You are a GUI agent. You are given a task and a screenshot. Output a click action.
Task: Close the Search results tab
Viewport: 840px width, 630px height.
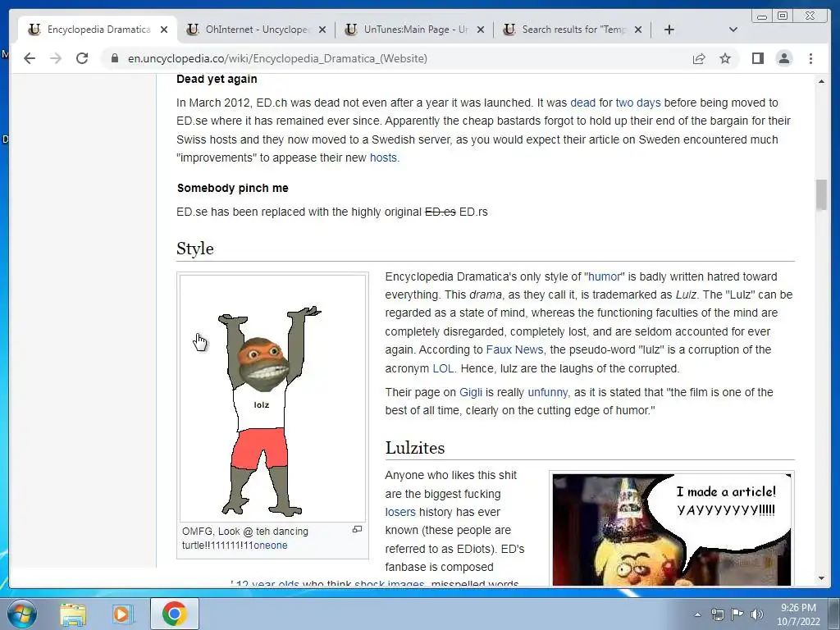[x=638, y=30]
